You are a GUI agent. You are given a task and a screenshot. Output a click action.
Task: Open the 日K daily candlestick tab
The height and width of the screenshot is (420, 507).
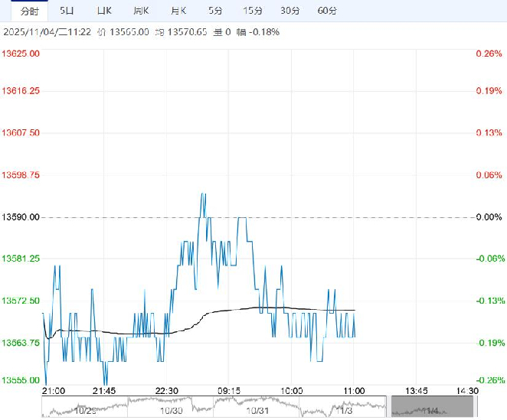coord(104,11)
